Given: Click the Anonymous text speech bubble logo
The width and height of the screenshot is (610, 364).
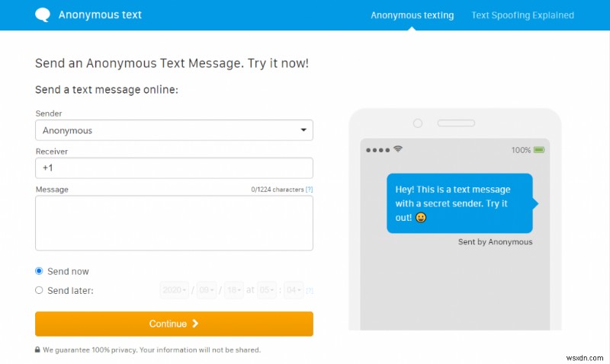Looking at the screenshot, I should pos(43,15).
